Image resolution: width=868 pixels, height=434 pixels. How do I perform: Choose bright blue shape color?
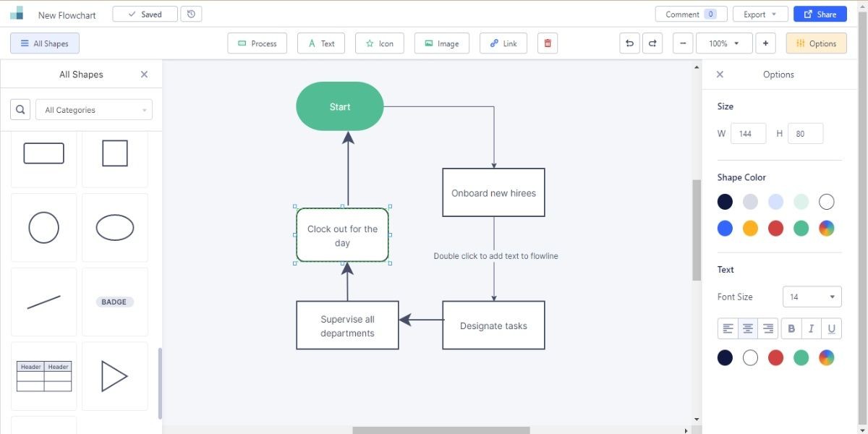pyautogui.click(x=725, y=229)
